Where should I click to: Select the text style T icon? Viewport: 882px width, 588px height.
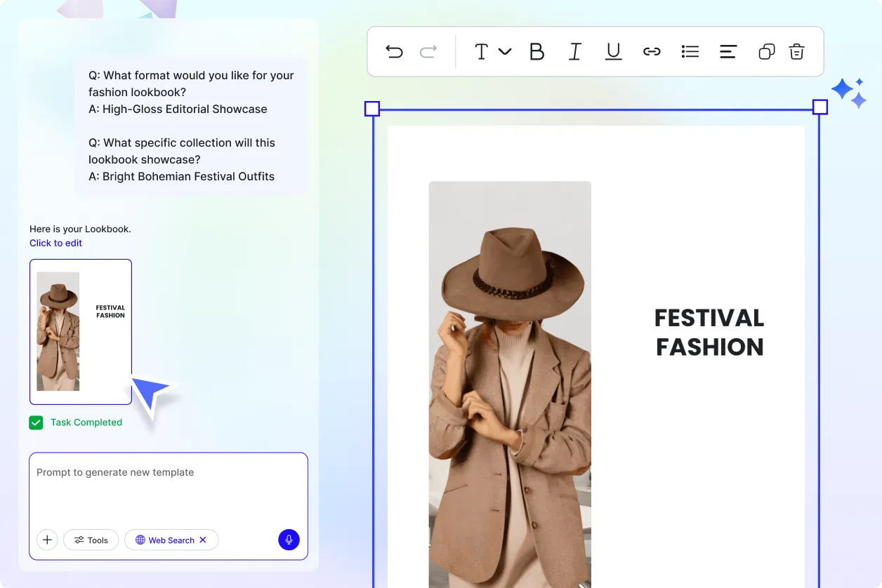point(481,52)
